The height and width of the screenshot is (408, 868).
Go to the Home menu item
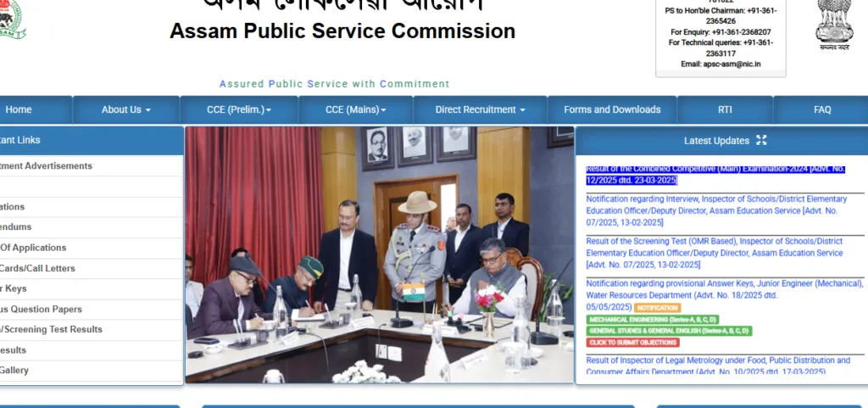point(19,109)
